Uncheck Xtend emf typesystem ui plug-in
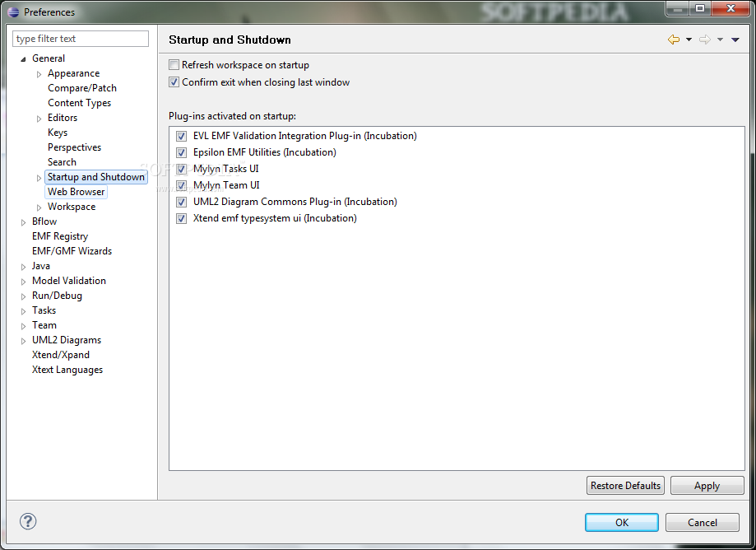The height and width of the screenshot is (550, 756). pos(181,218)
